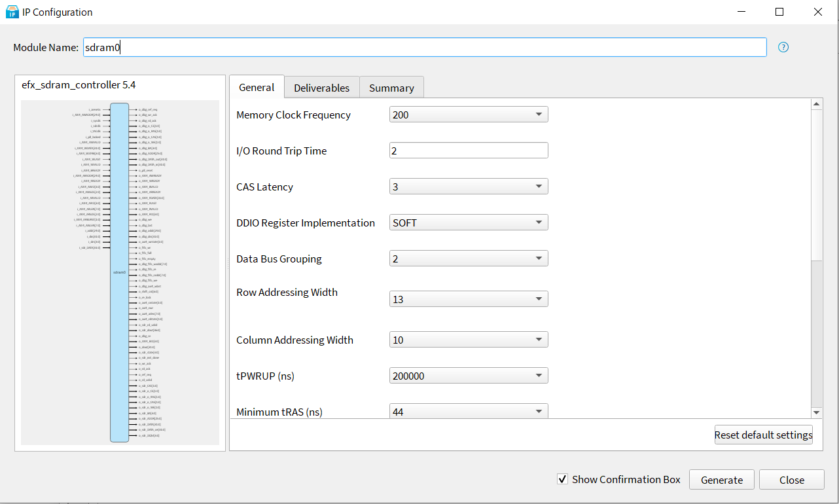Click the Memory Clock Frequency label
839x504 pixels.
pyautogui.click(x=293, y=115)
